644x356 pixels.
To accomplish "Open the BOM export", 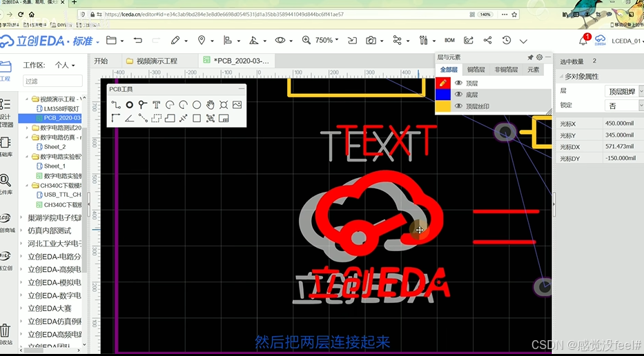I will point(449,40).
